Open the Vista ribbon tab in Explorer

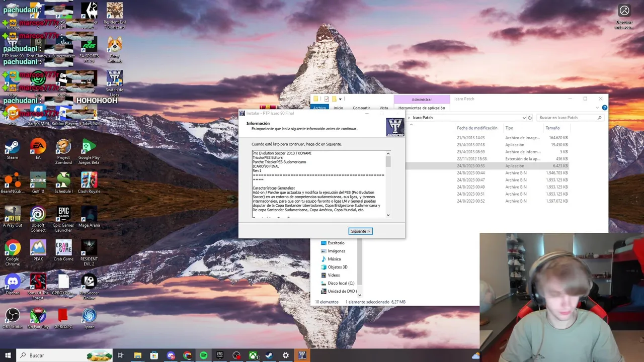tap(384, 108)
